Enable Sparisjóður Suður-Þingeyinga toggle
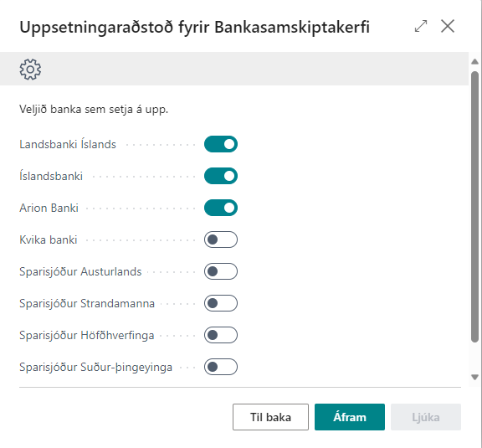The height and width of the screenshot is (448, 482). pos(221,367)
